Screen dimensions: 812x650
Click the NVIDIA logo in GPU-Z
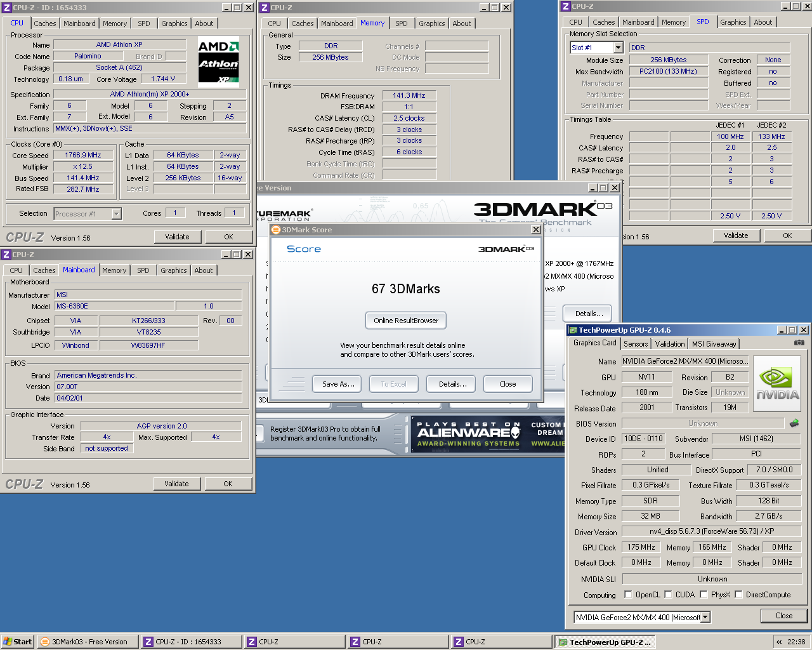tap(777, 383)
